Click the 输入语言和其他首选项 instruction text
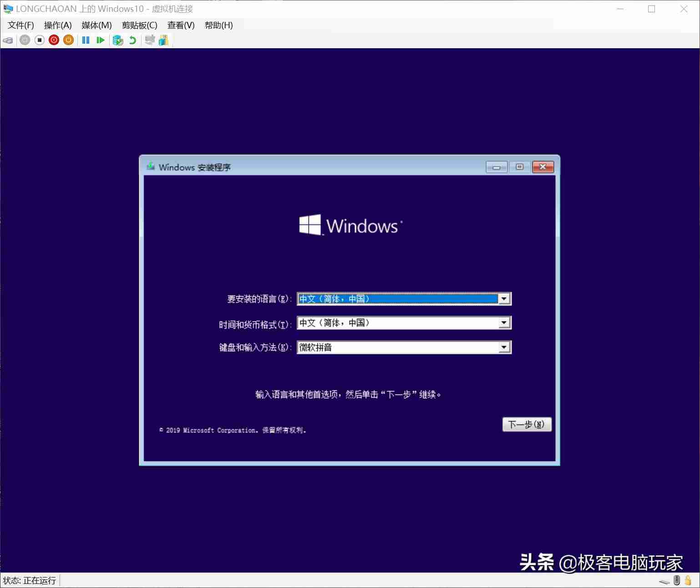 pyautogui.click(x=348, y=394)
